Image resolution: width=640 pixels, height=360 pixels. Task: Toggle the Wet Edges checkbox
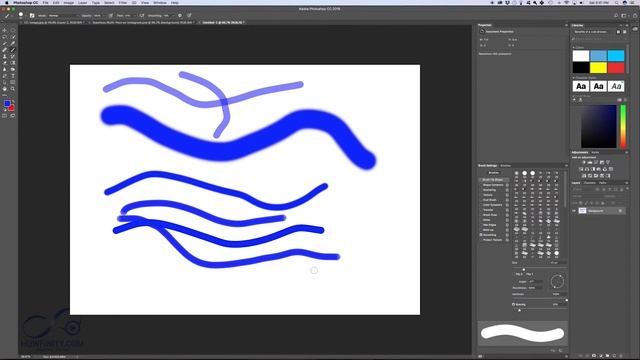point(481,225)
